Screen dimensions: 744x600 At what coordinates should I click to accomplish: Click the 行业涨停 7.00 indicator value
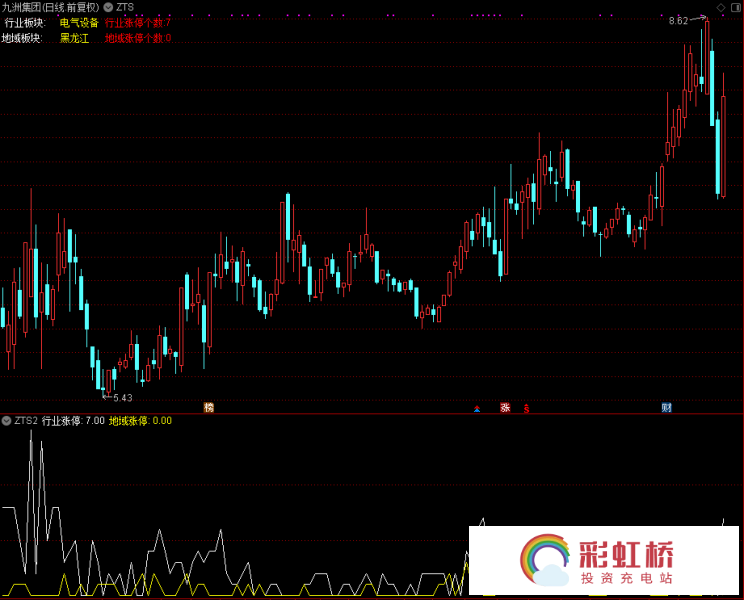(x=73, y=421)
